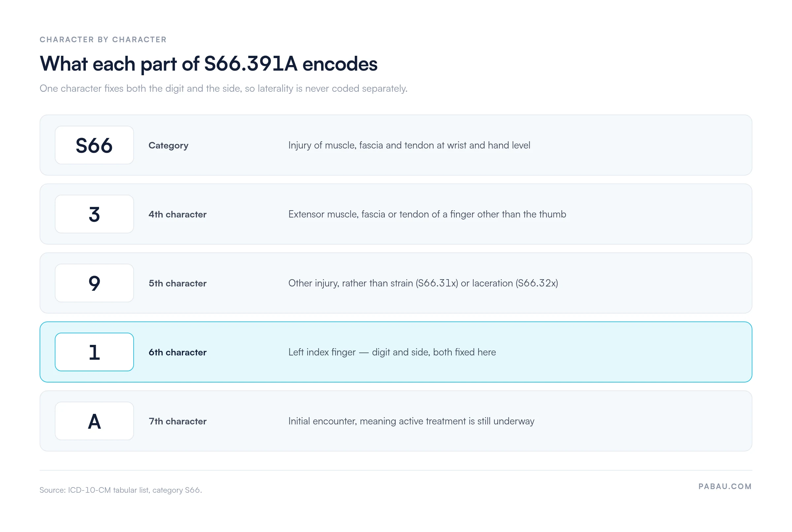This screenshot has width=792, height=532.
Task: Click the '7th character' label
Action: (x=178, y=421)
